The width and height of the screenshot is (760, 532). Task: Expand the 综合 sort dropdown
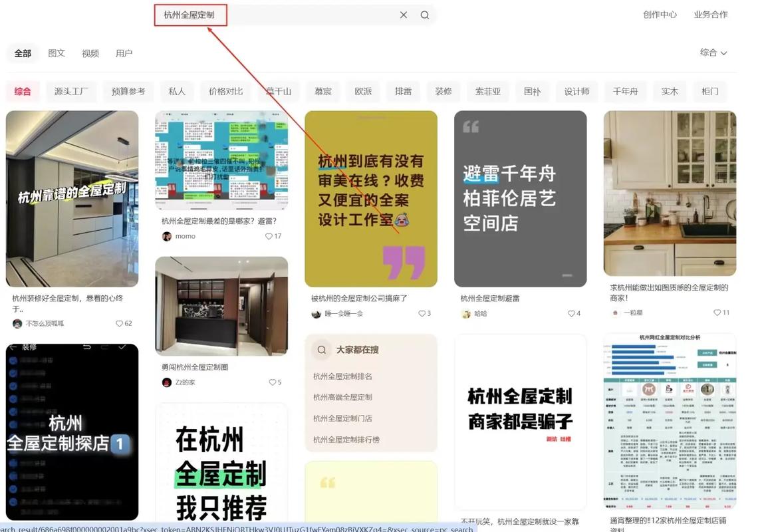pos(713,53)
